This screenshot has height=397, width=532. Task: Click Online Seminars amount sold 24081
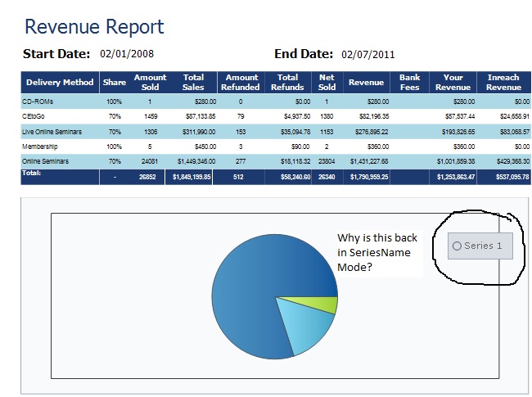150,161
